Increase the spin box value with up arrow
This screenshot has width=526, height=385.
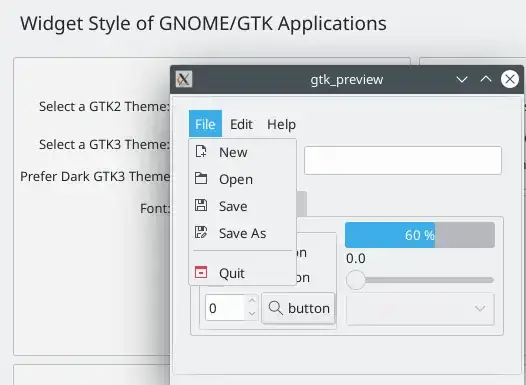click(x=252, y=301)
